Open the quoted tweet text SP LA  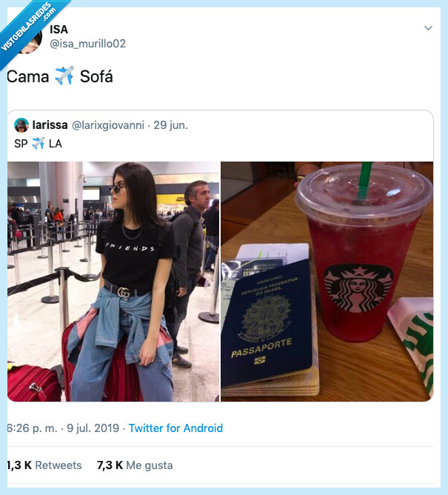[39, 144]
